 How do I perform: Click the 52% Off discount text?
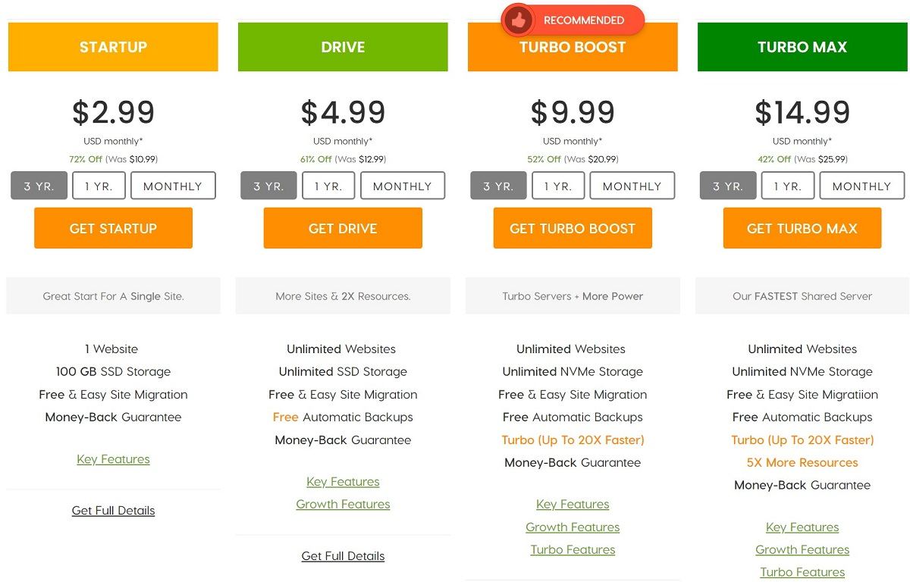tap(544, 159)
